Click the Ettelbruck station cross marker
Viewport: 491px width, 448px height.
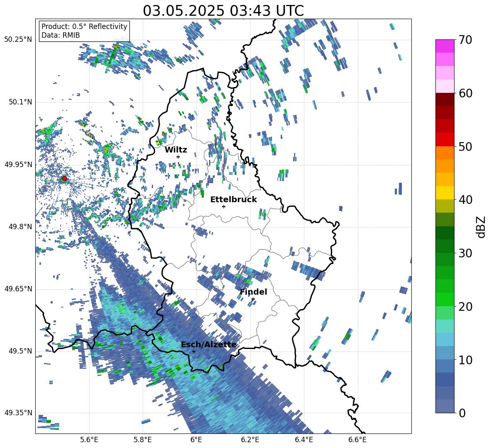coord(224,206)
